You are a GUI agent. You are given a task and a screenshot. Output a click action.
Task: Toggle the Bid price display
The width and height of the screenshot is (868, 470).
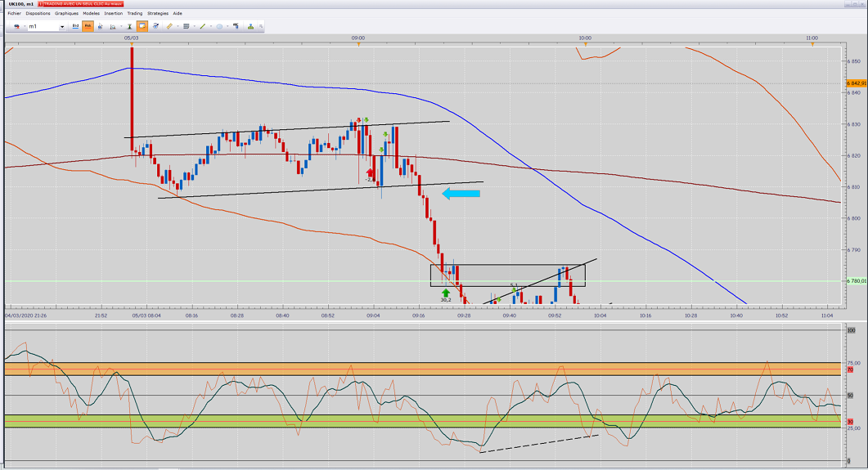[x=76, y=26]
